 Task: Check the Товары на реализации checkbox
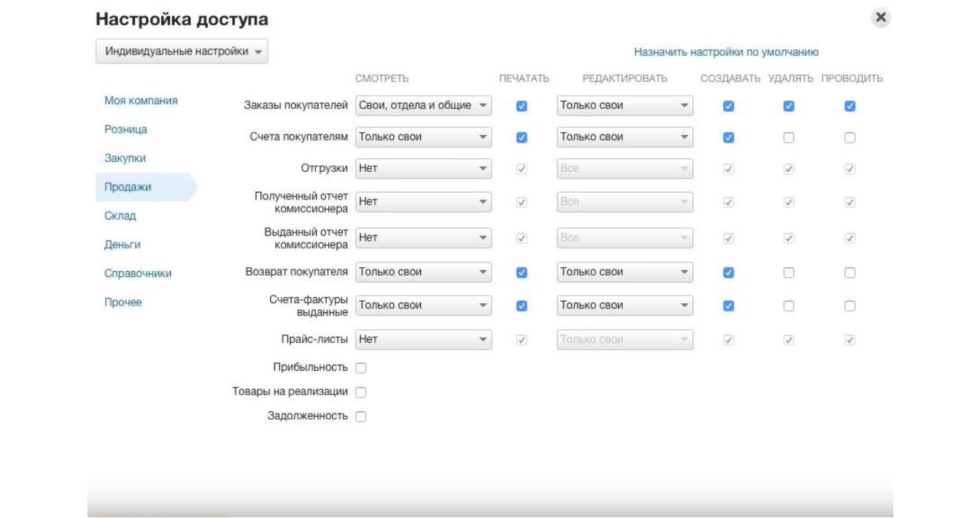pyautogui.click(x=361, y=392)
